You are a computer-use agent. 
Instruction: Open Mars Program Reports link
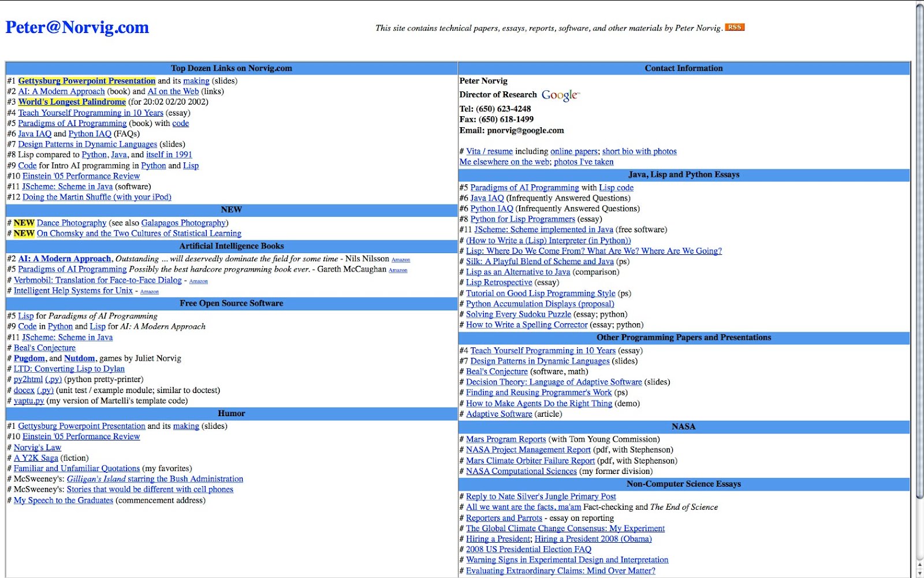[506, 439]
